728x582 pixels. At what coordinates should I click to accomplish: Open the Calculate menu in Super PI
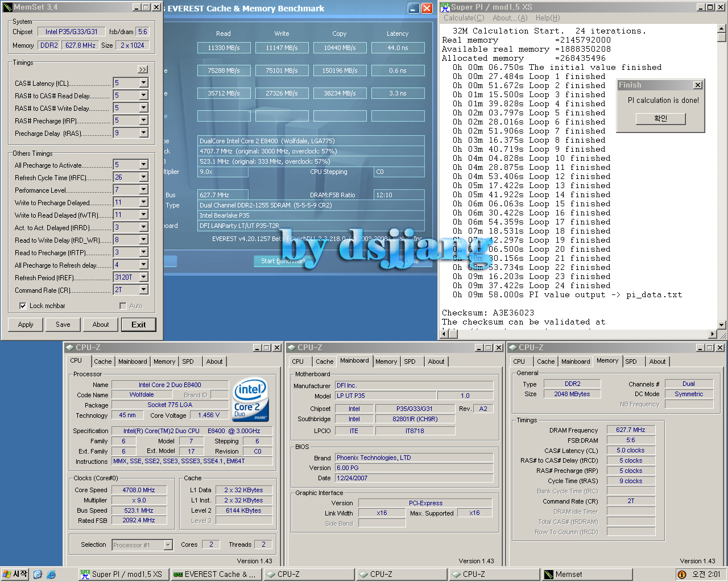click(464, 18)
